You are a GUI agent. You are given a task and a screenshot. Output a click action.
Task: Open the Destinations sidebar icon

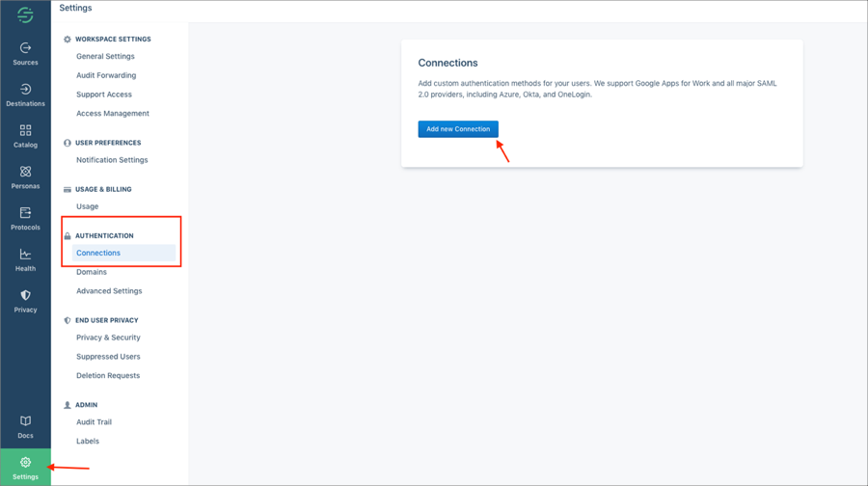(x=25, y=94)
